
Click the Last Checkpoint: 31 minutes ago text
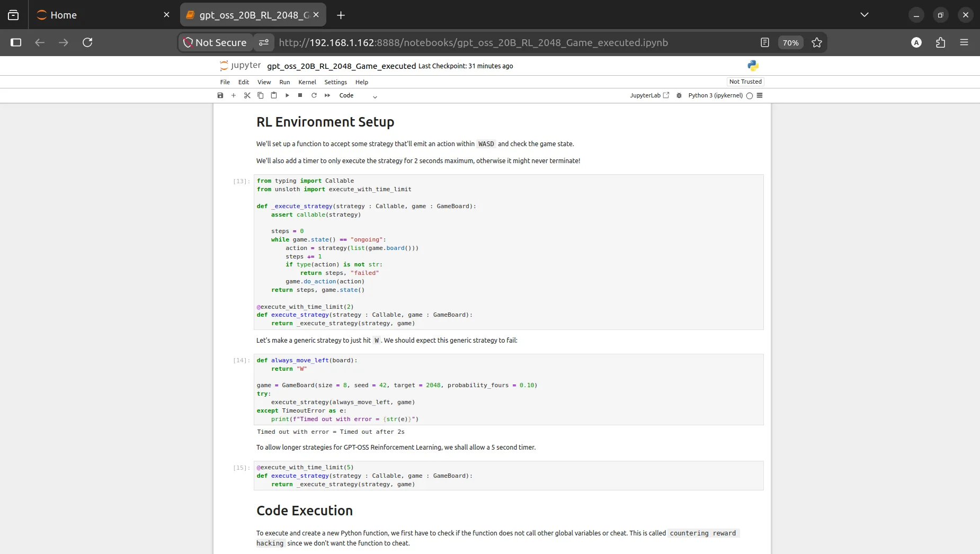point(466,66)
